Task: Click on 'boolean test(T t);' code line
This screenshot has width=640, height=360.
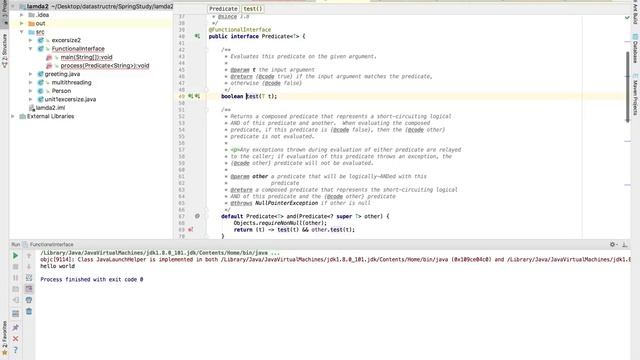Action: 249,96
